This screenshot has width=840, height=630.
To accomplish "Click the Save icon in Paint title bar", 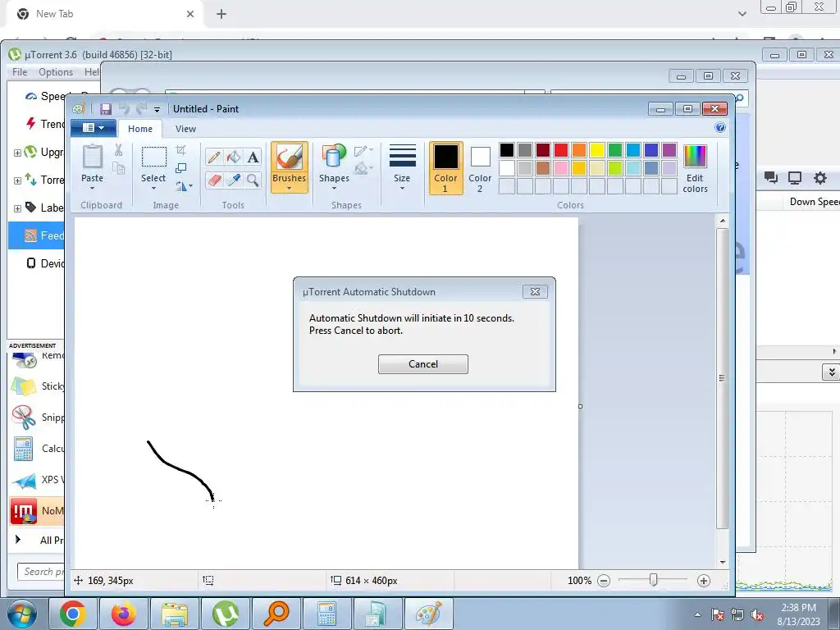I will click(x=106, y=109).
